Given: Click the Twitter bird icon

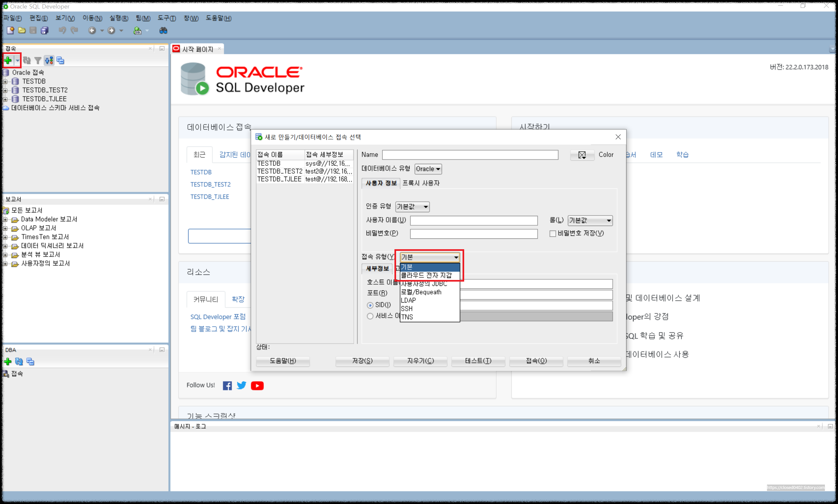Looking at the screenshot, I should (241, 386).
